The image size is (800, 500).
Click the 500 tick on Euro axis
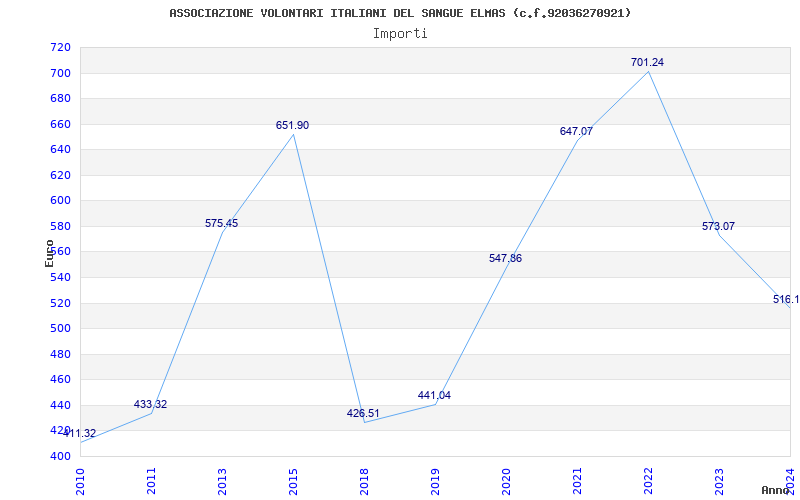[60, 329]
